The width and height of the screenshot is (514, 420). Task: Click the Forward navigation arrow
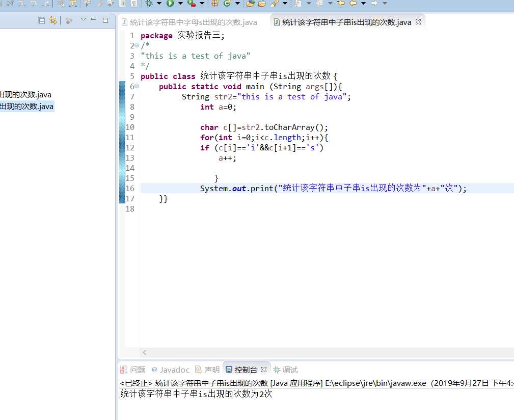[374, 3]
